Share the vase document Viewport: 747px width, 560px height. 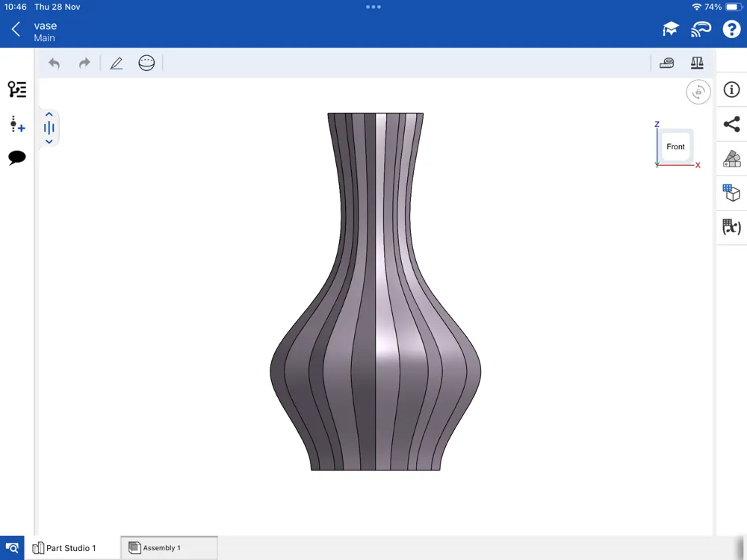point(732,124)
